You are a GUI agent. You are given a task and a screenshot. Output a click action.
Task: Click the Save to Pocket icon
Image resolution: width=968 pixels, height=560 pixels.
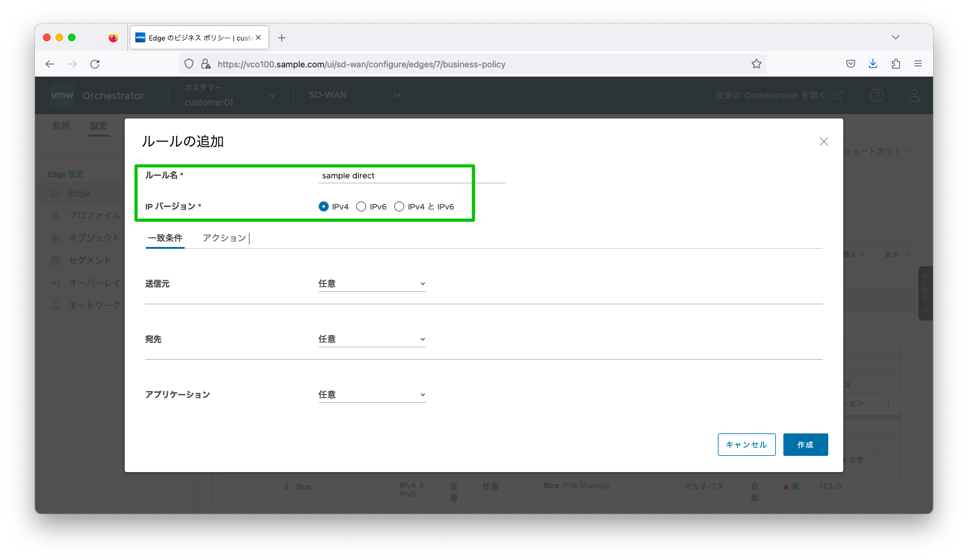pyautogui.click(x=850, y=64)
